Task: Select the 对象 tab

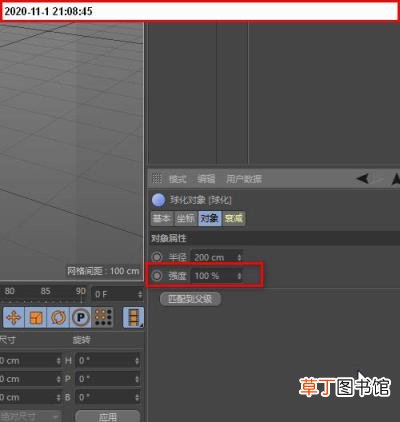Action: [x=210, y=219]
